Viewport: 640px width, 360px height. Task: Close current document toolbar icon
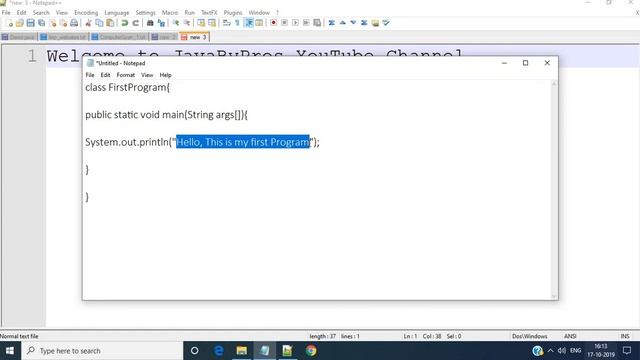click(x=52, y=23)
